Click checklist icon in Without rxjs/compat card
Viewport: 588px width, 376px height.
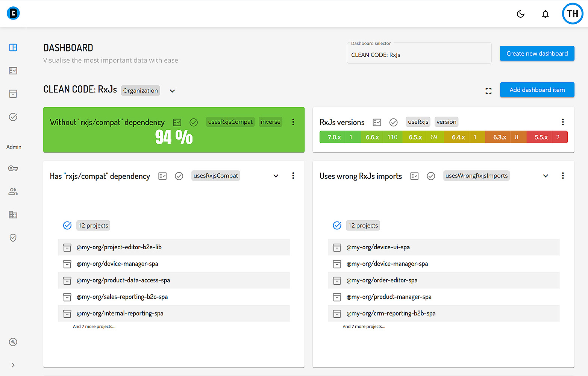point(177,122)
